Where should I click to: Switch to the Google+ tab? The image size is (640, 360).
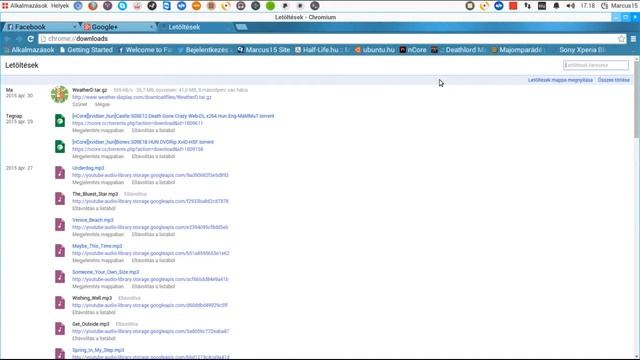pos(118,27)
